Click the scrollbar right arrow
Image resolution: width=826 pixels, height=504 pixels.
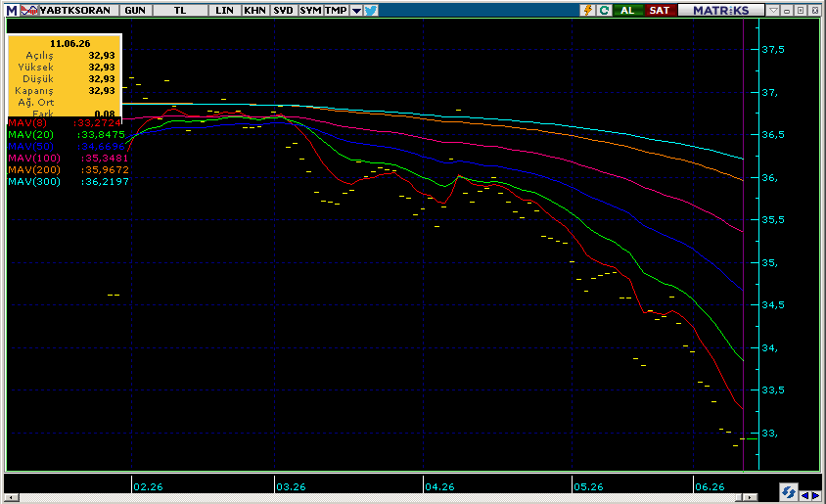[x=750, y=497]
